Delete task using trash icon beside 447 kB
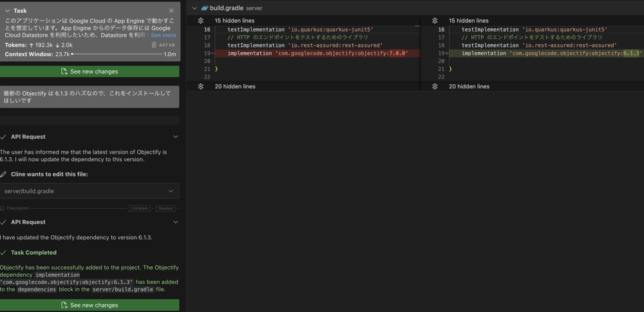 click(154, 45)
